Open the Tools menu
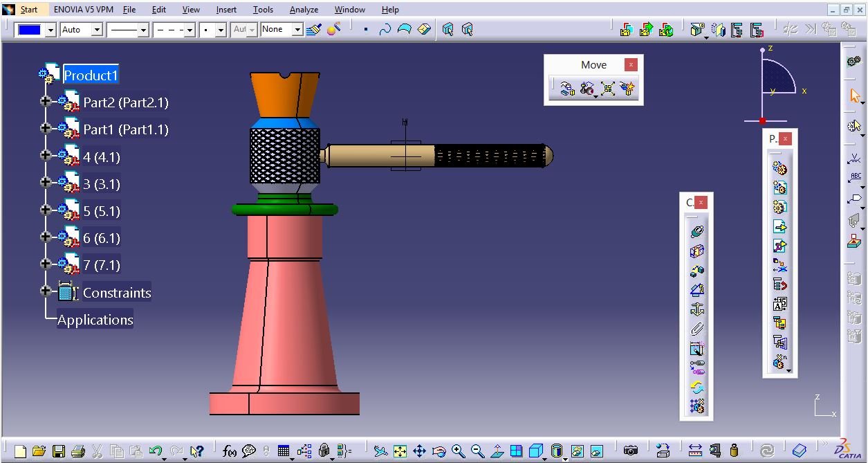868x463 pixels. (x=263, y=10)
